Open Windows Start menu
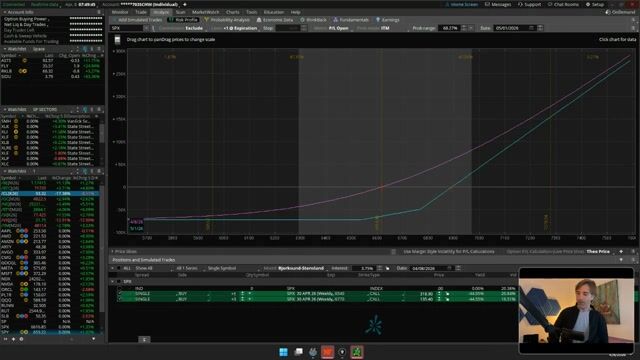640x360 pixels. 283,352
